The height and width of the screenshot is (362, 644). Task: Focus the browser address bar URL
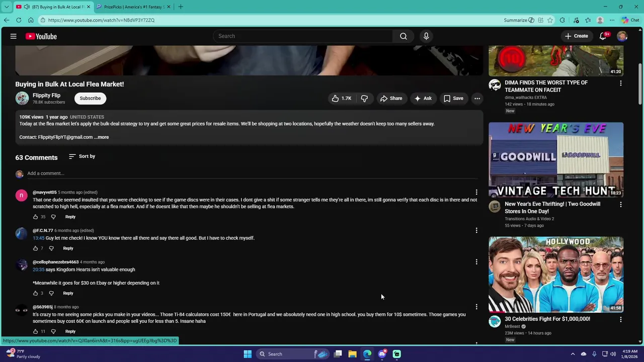[101, 20]
